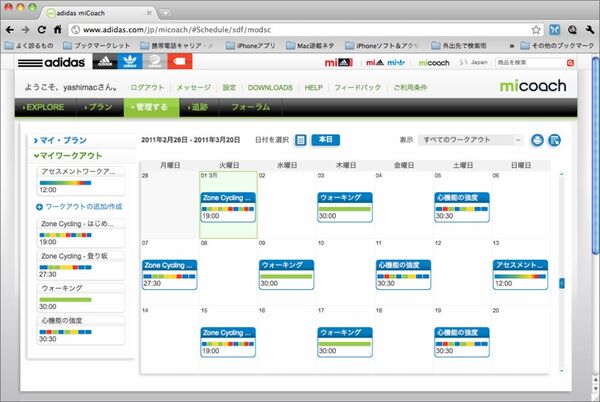The width and height of the screenshot is (600, 402).
Task: Open the mi adidas logo link
Action: 339,62
